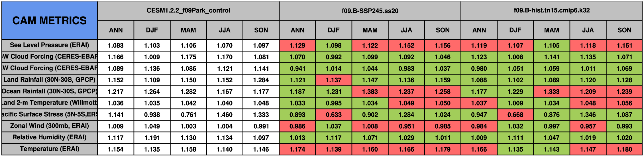Select the white 0.761 value cell
This screenshot has width=644, height=157.
tap(188, 115)
